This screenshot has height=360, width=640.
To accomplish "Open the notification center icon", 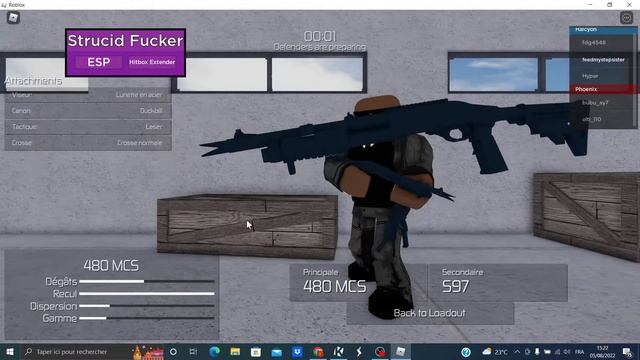I will click(x=627, y=351).
